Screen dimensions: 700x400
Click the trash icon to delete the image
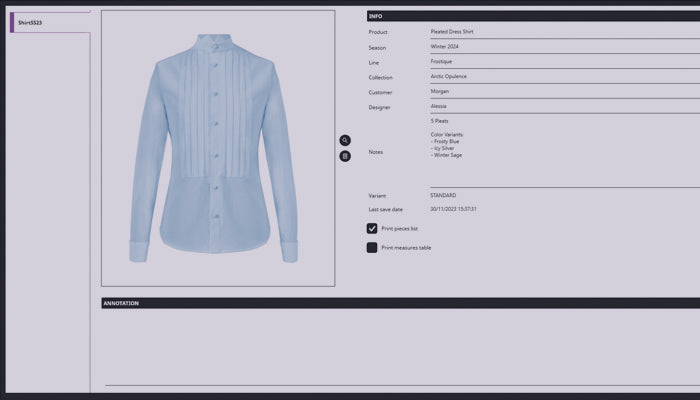pyautogui.click(x=345, y=156)
